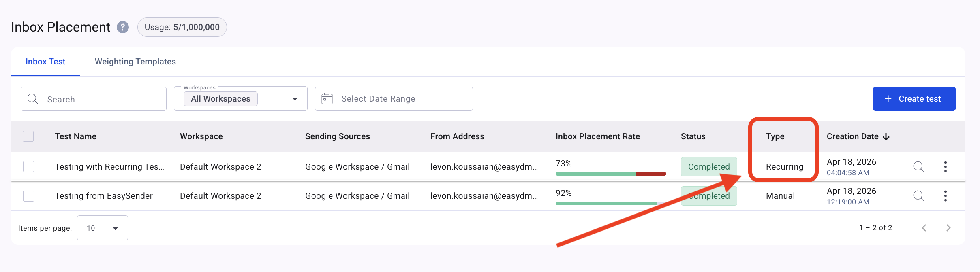Check the Testing from EasySender row
This screenshot has height=272, width=980.
(28, 196)
